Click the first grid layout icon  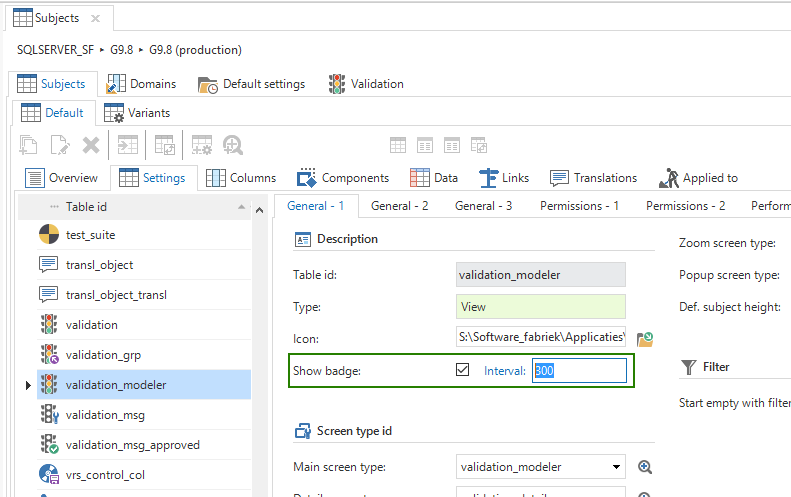coord(398,145)
